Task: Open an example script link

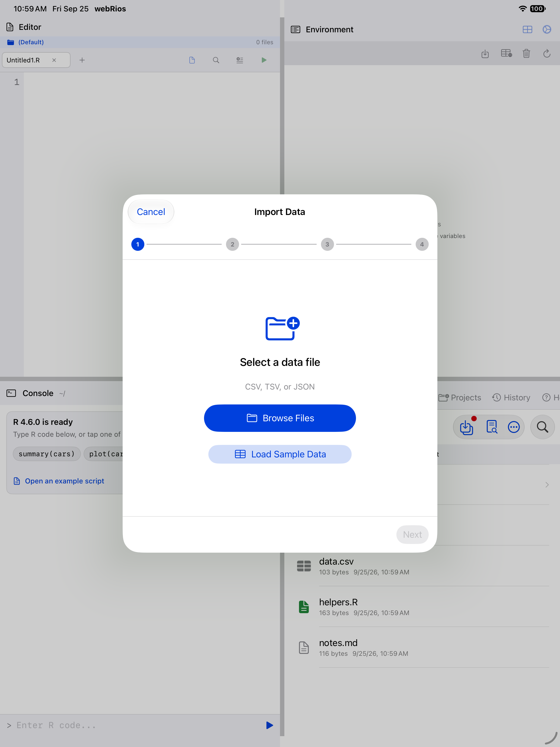Action: click(59, 481)
